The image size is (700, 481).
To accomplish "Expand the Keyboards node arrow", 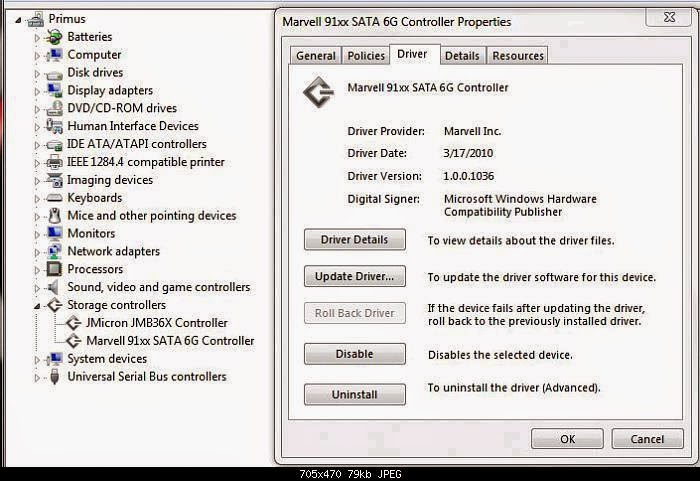I will coord(37,199).
